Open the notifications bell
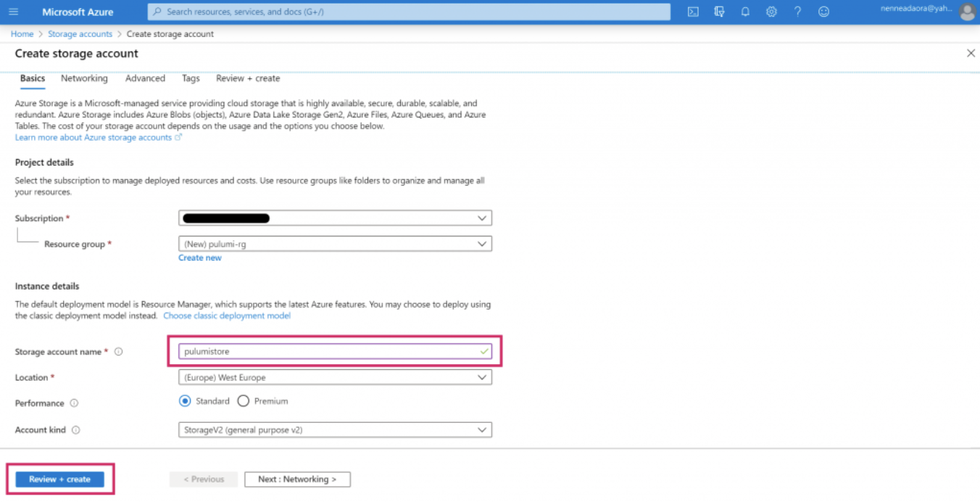Viewport: 980px width, 502px height. 745,12
